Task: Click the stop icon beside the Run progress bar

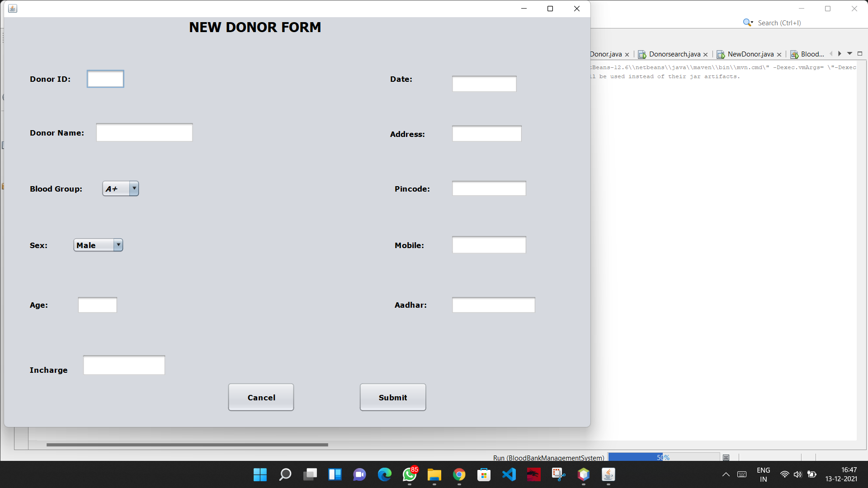Action: click(726, 457)
